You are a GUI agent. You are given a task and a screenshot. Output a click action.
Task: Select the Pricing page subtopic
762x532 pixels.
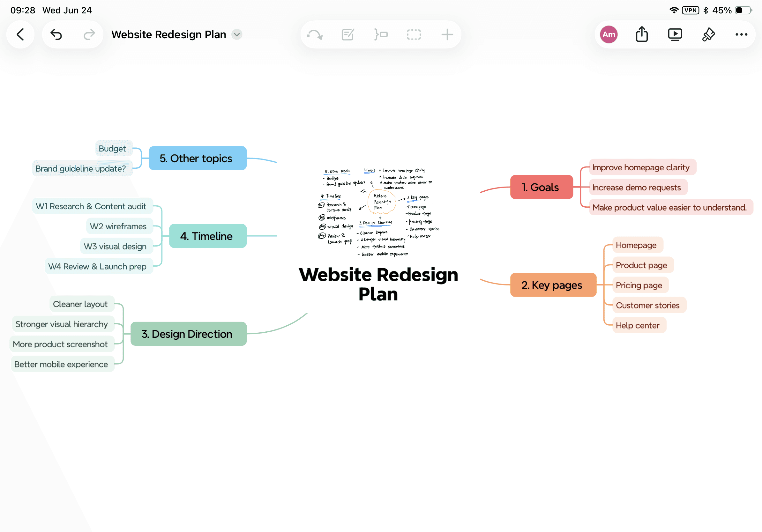(x=640, y=285)
